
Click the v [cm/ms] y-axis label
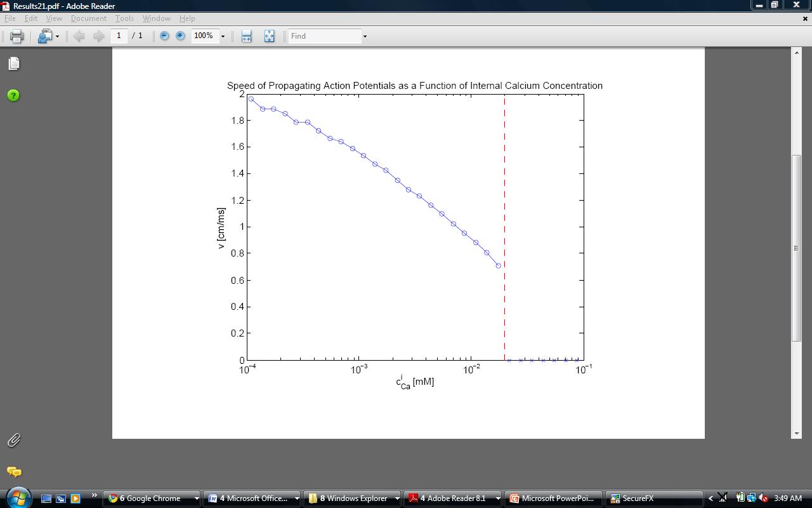(221, 228)
